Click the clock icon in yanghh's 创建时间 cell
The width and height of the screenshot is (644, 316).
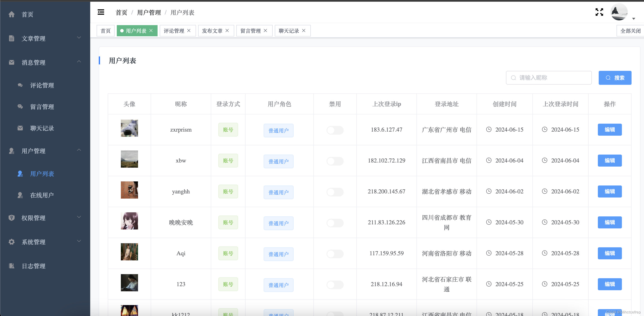tap(489, 191)
